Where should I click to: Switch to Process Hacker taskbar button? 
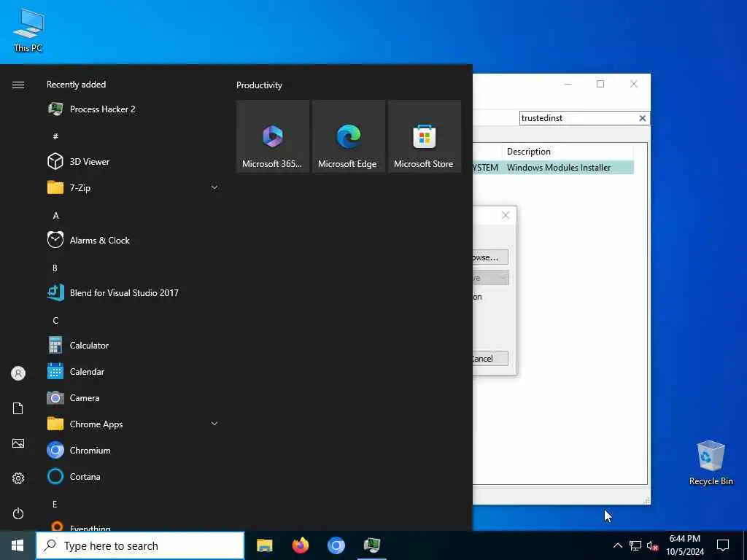click(371, 545)
